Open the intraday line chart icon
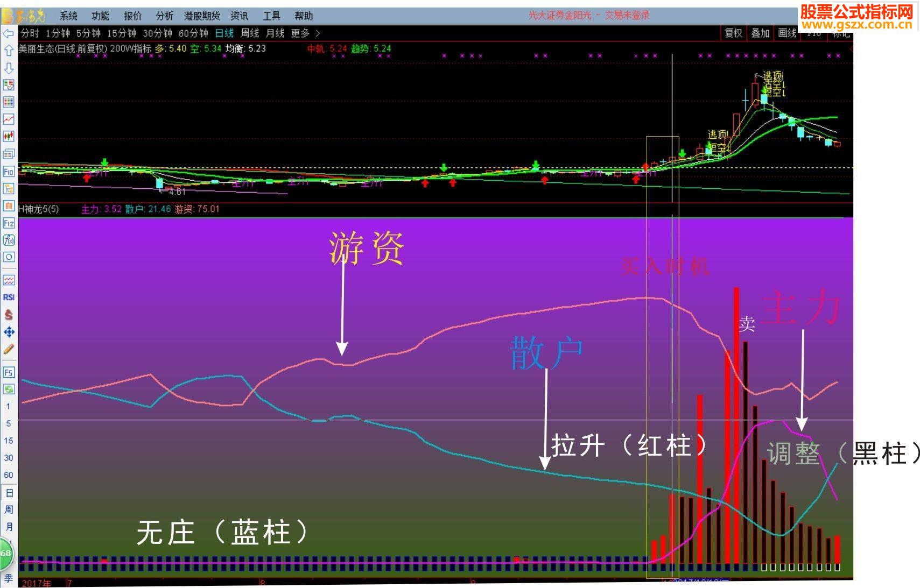 coord(9,119)
